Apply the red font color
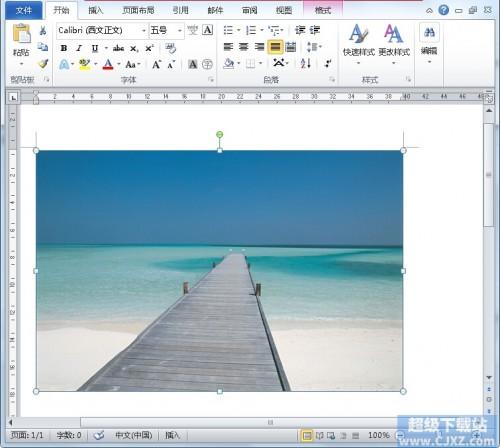 pyautogui.click(x=108, y=64)
